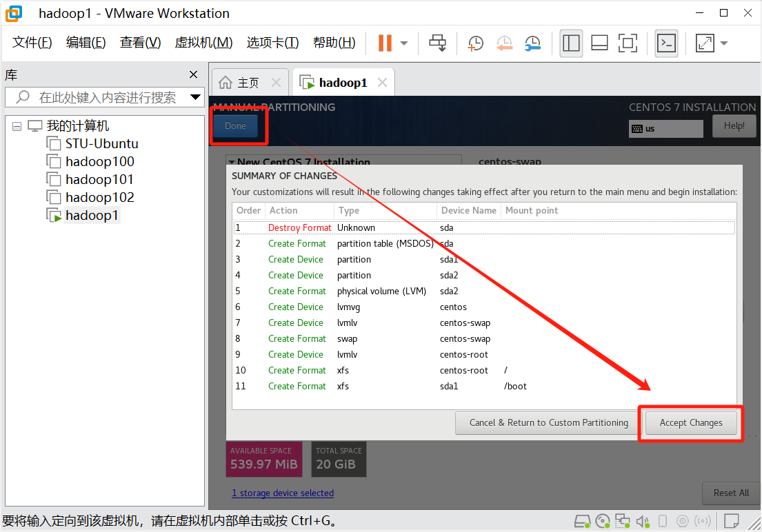Viewport: 762px width, 532px height.
Task: Click the Mount point column header
Action: tap(618, 210)
